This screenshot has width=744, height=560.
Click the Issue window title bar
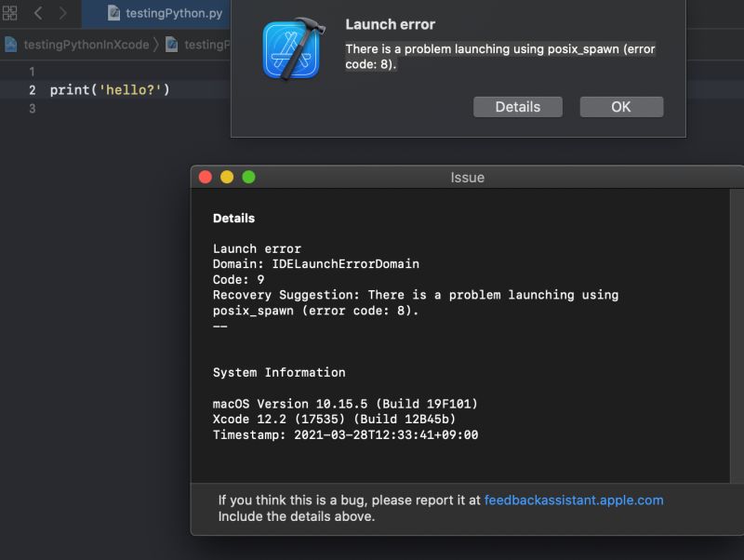(465, 177)
